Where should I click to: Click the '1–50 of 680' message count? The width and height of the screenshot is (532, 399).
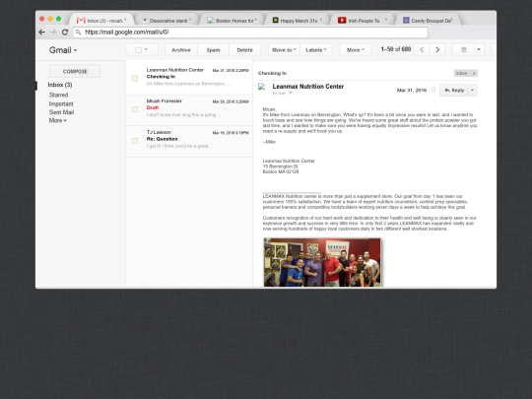pyautogui.click(x=396, y=49)
